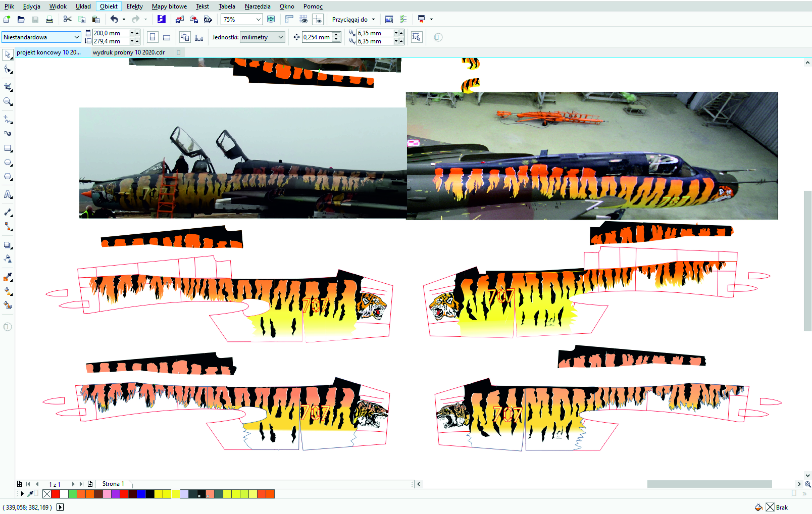
Task: Click the nudge distance 0,254 mm field
Action: [x=317, y=37]
